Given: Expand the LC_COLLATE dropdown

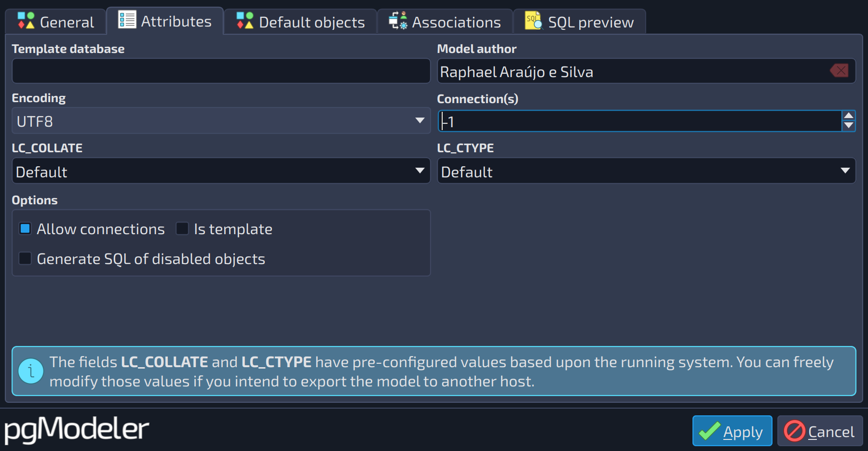Looking at the screenshot, I should click(x=221, y=171).
